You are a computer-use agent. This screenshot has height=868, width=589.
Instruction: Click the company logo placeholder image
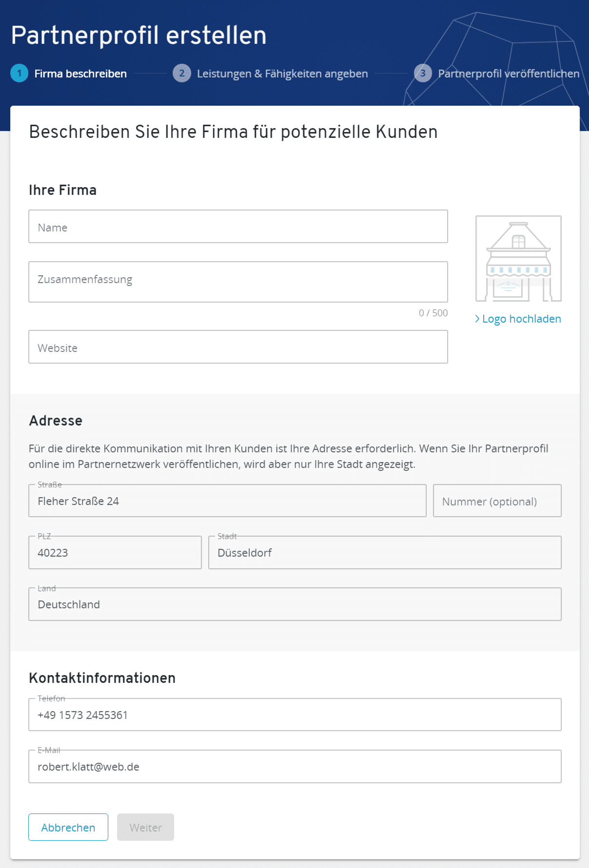point(518,259)
